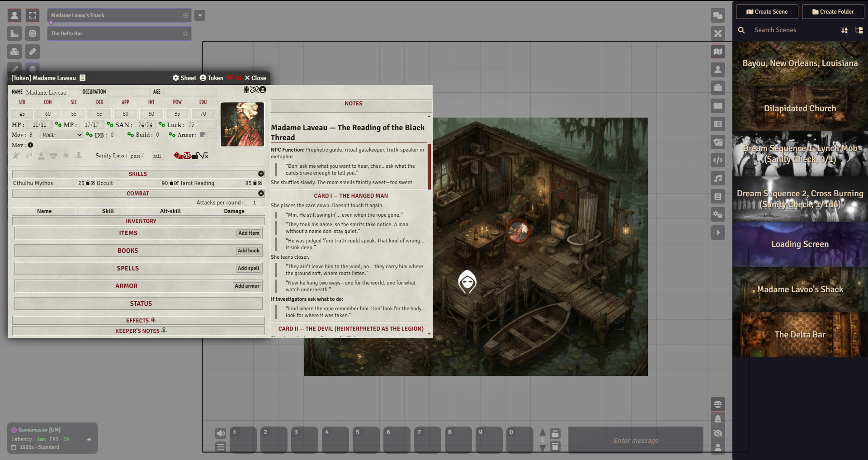Open the Token settings in sheet header
Image resolution: width=868 pixels, height=460 pixels.
(x=212, y=78)
